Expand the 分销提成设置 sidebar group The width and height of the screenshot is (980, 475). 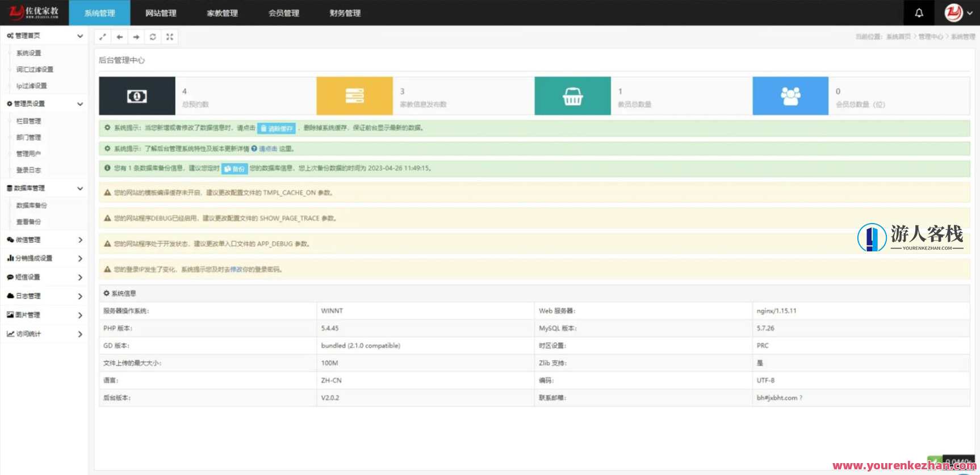click(80, 259)
